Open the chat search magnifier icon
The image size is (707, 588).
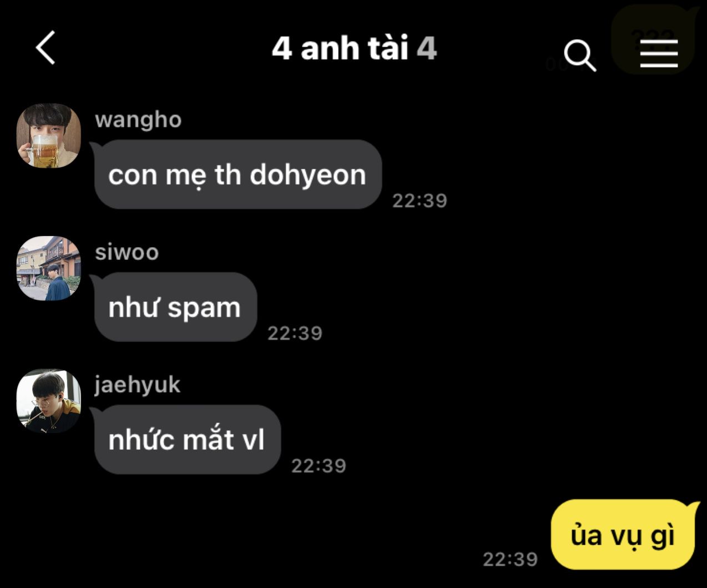click(580, 55)
